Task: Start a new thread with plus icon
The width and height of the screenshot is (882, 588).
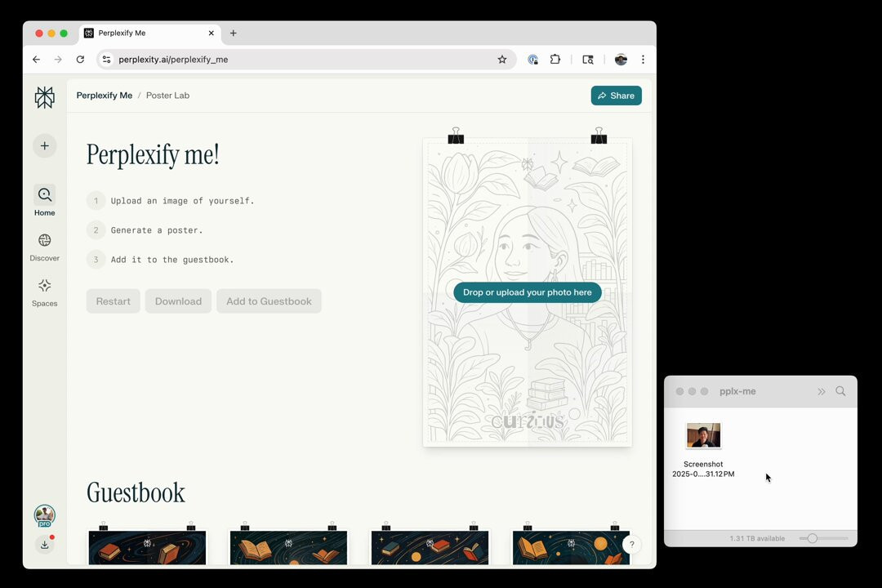Action: pos(44,145)
